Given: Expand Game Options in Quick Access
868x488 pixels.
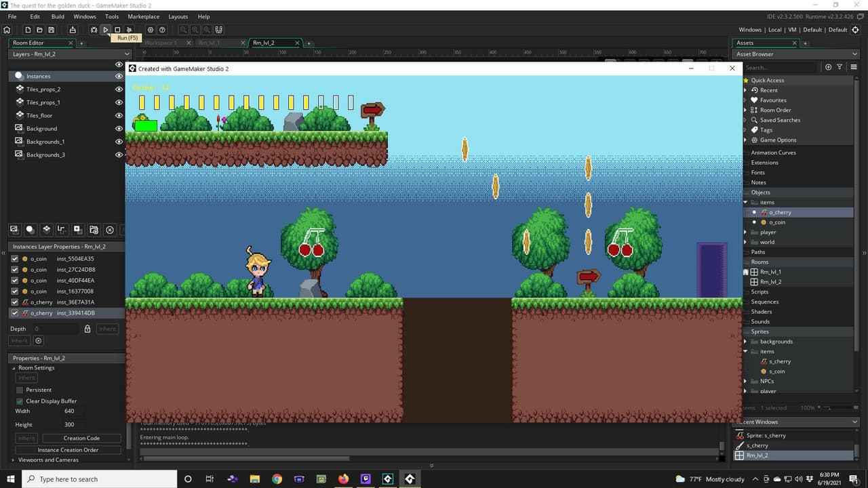Looking at the screenshot, I should coord(745,140).
